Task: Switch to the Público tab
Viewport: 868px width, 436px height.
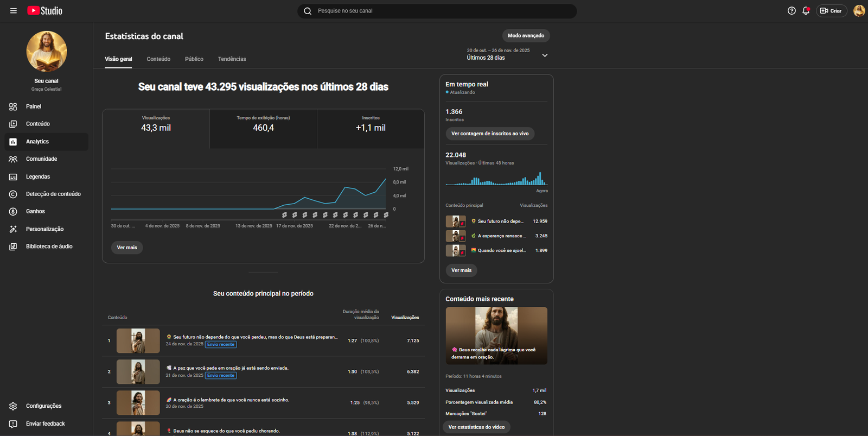Action: coord(194,59)
